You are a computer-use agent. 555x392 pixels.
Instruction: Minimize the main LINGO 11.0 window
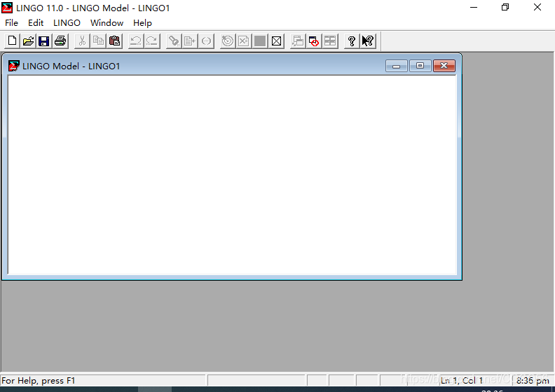click(x=474, y=8)
